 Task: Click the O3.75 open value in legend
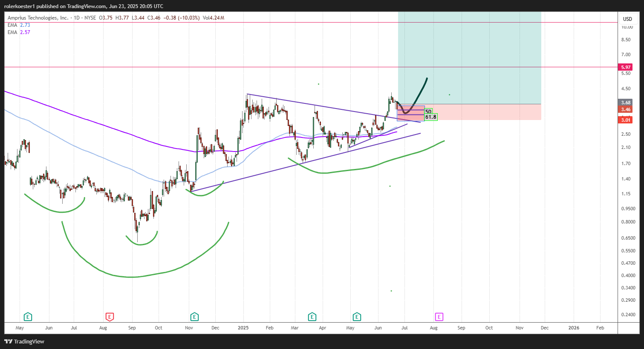tap(106, 18)
